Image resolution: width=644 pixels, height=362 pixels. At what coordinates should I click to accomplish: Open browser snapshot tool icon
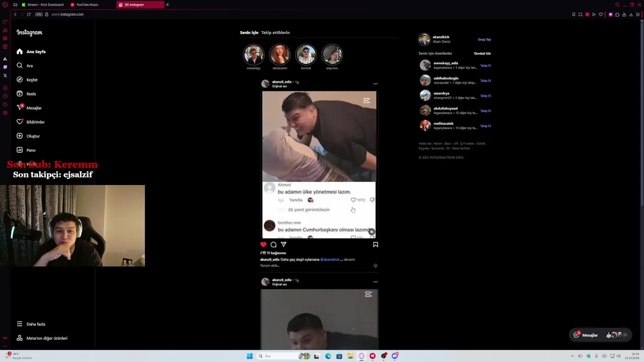pyautogui.click(x=580, y=14)
